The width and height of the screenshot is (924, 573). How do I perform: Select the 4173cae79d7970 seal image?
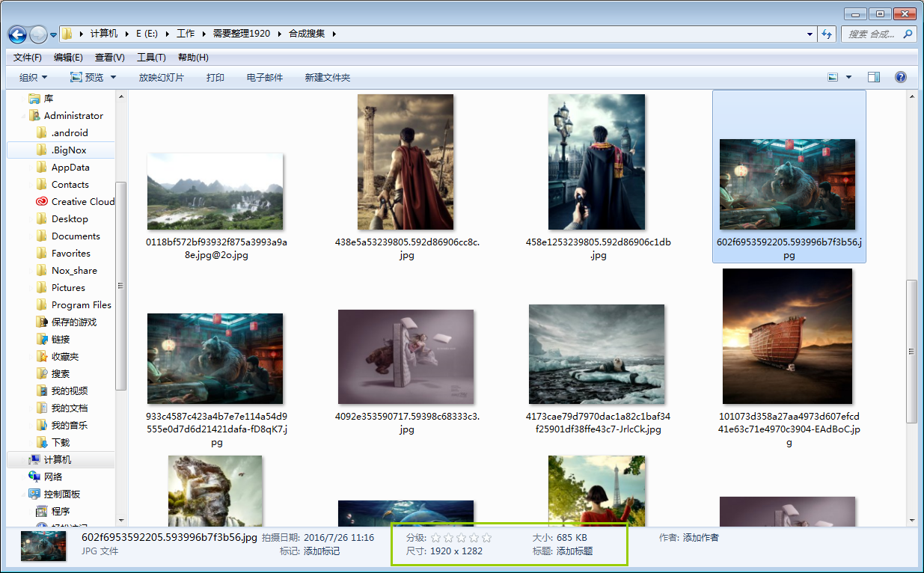[596, 354]
